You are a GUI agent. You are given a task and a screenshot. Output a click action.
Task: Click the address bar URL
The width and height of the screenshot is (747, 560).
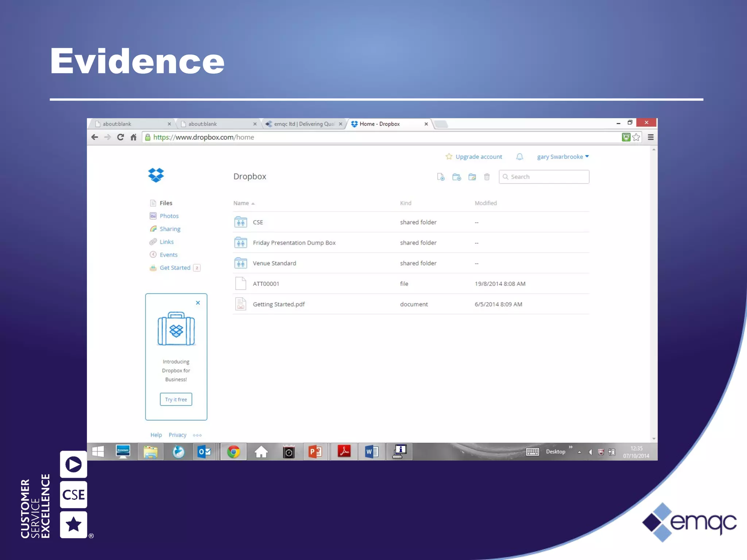(204, 137)
